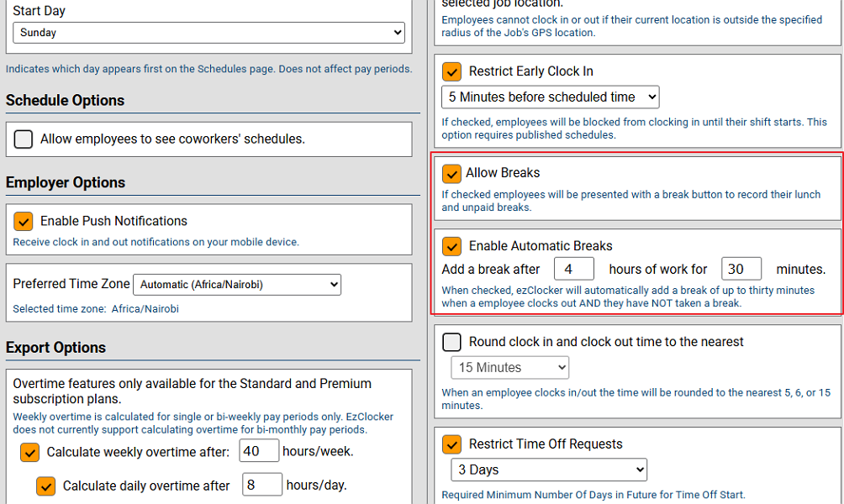
Task: Uncheck the Allow Breaks checkbox
Action: click(x=451, y=173)
